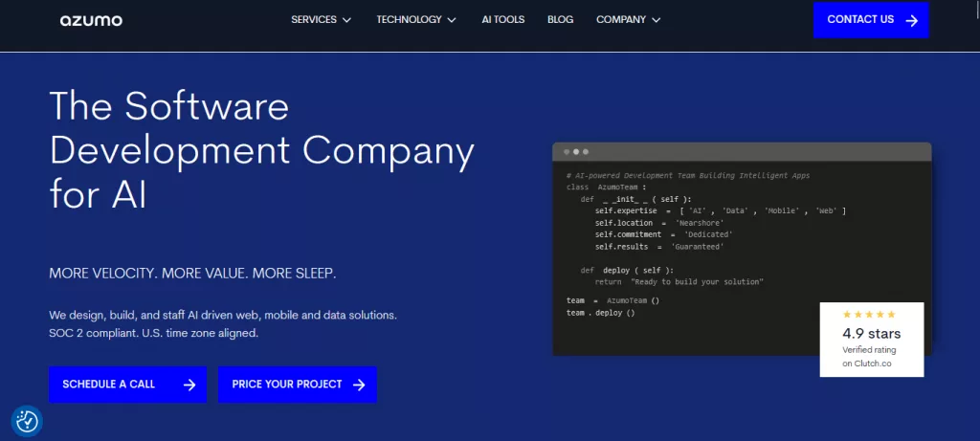Click the arrow icon in Price Your Project
The height and width of the screenshot is (441, 980).
click(x=359, y=385)
